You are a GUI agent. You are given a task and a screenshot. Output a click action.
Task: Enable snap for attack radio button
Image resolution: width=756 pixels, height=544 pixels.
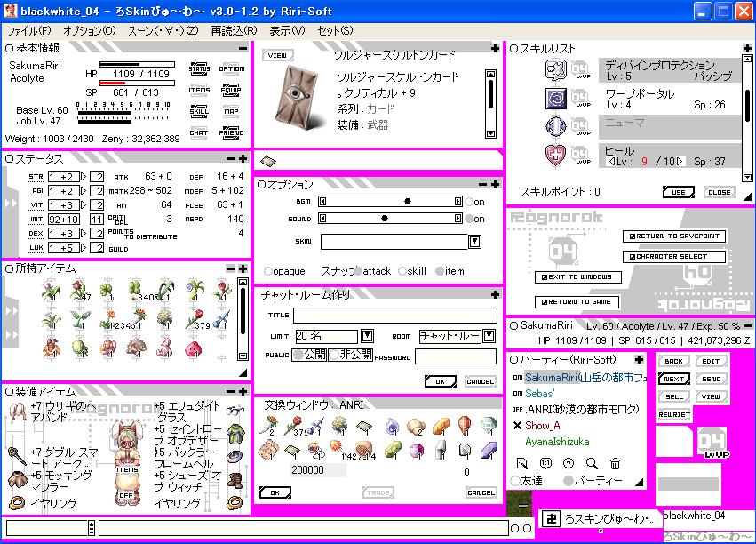(358, 271)
